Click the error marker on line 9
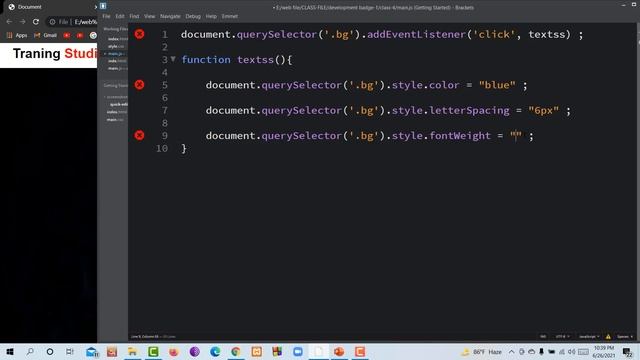640x360 pixels. pyautogui.click(x=140, y=136)
